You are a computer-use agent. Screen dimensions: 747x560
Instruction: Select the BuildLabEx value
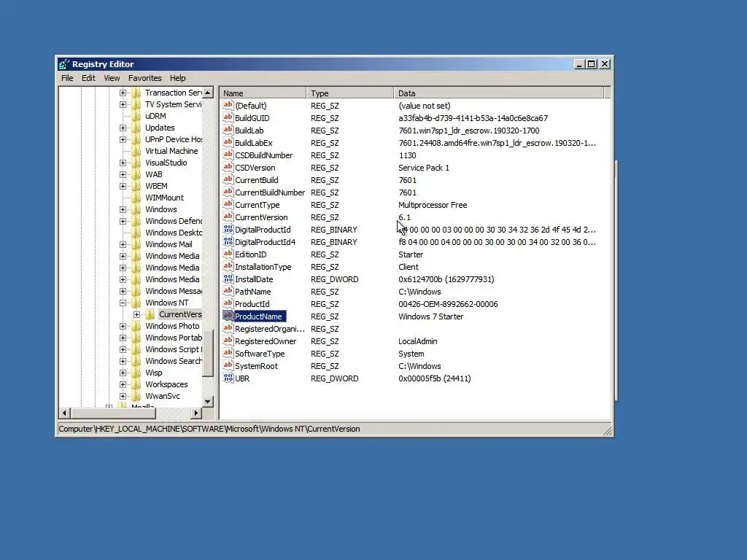(x=253, y=143)
